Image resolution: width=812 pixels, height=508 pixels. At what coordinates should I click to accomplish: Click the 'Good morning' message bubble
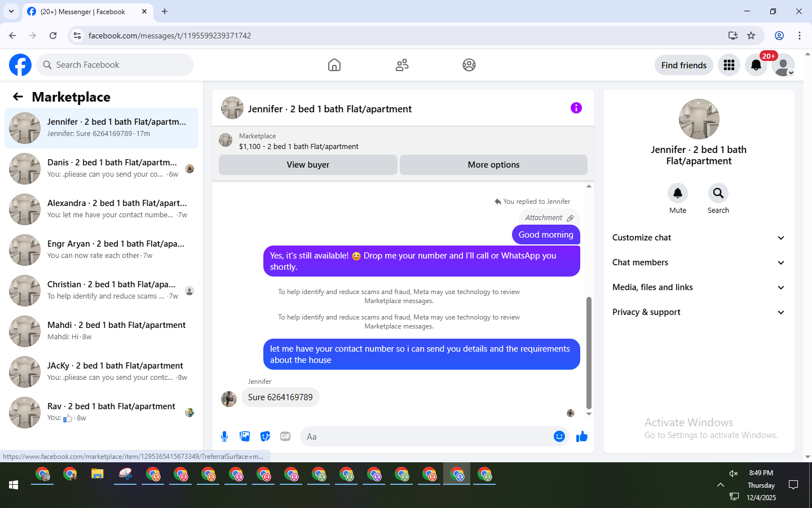[546, 235]
